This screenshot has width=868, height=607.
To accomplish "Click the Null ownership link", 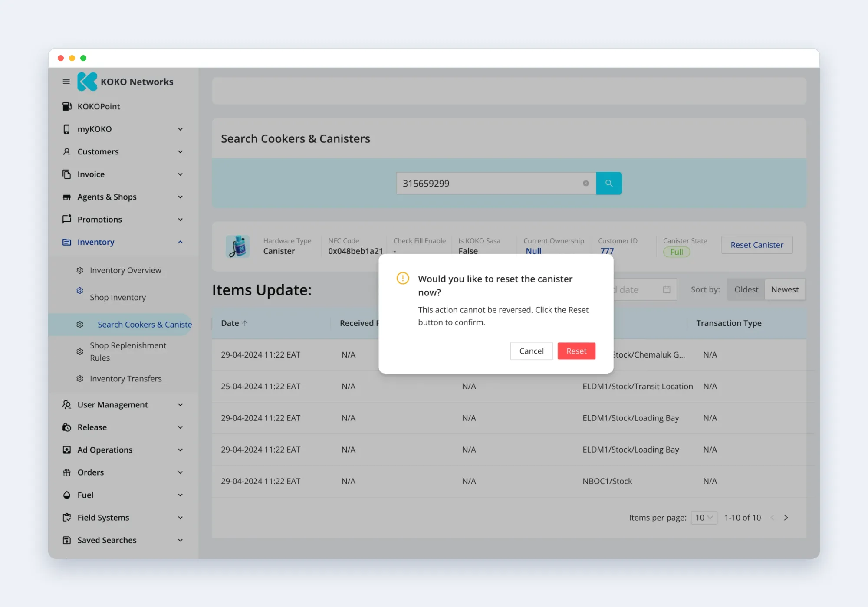I will [533, 251].
